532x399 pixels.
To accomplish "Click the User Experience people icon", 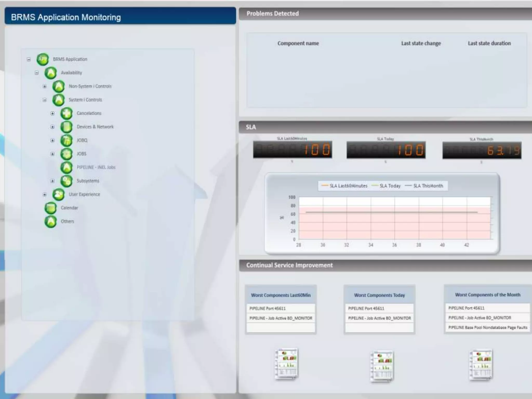I will (x=58, y=195).
